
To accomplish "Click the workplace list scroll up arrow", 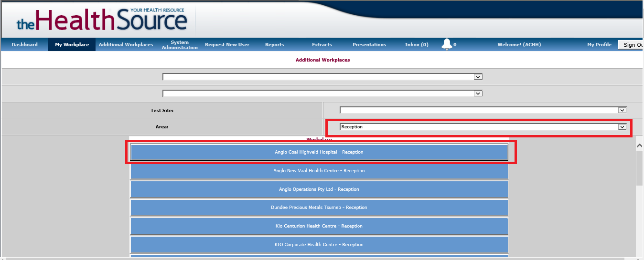I will tap(640, 145).
